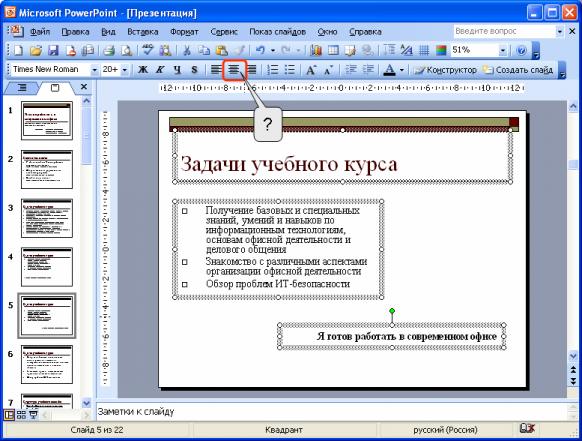Undo the last action
This screenshot has width=582, height=441.
260,50
